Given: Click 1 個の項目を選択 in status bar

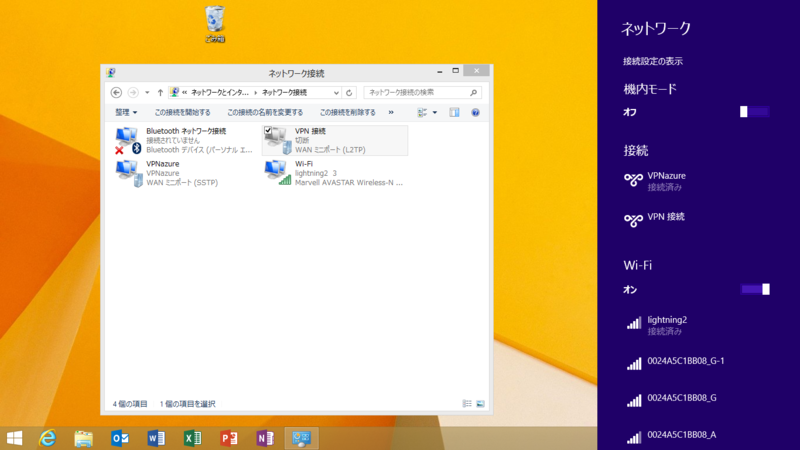Looking at the screenshot, I should pos(187,404).
